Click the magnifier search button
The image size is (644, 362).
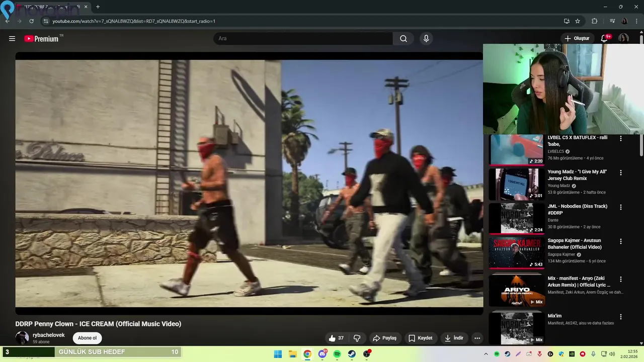(x=404, y=39)
